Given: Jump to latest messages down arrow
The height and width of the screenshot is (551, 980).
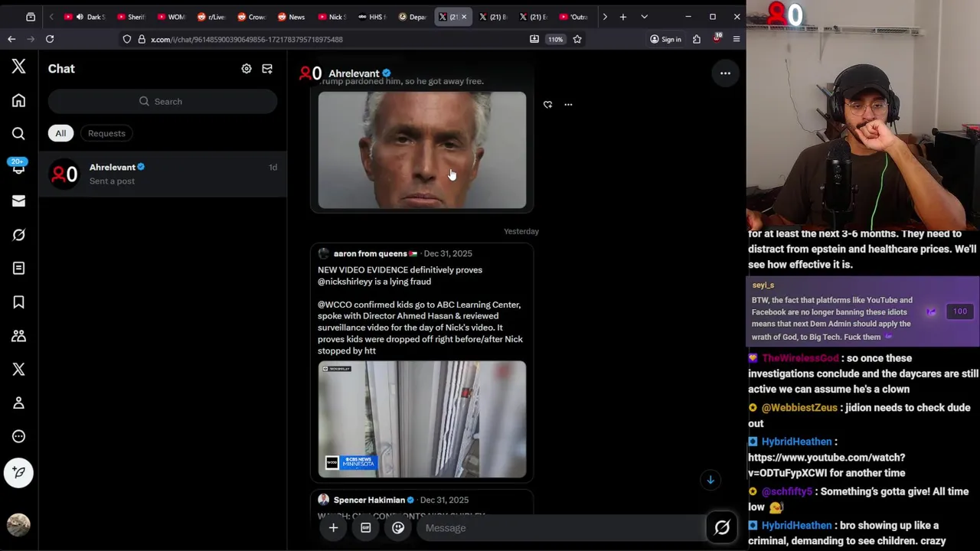Looking at the screenshot, I should click(x=710, y=480).
